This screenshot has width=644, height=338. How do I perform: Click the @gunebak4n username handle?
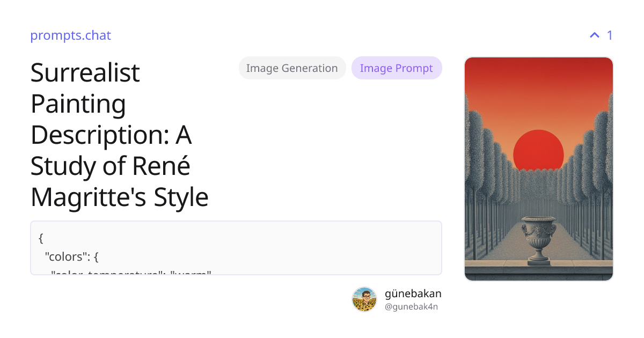click(412, 307)
